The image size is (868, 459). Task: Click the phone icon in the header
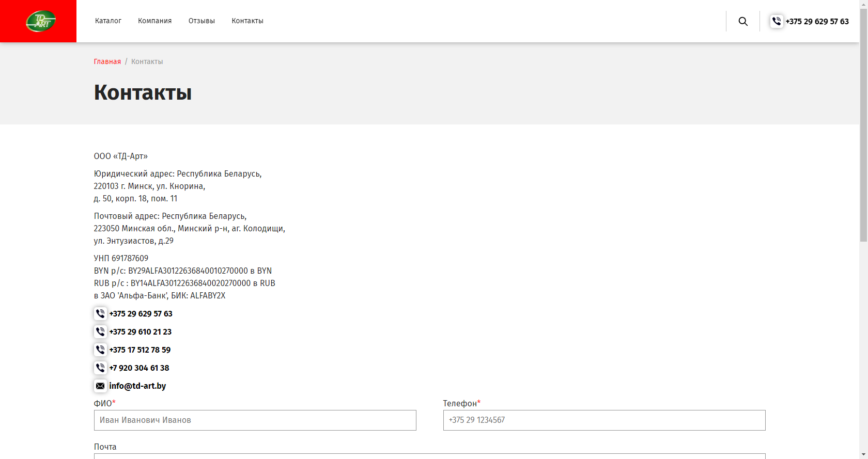777,21
